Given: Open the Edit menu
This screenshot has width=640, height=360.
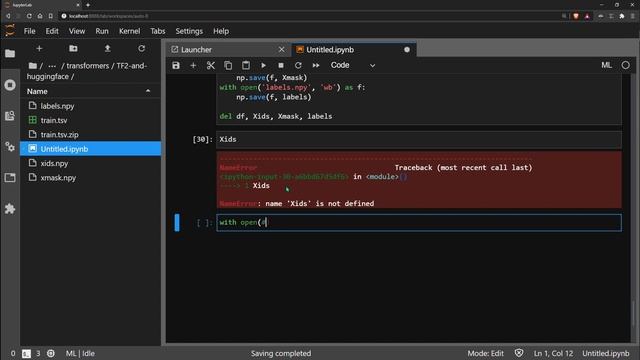Looking at the screenshot, I should [52, 31].
